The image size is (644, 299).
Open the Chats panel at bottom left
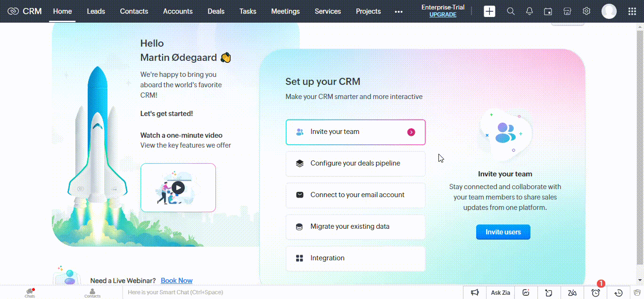tap(29, 292)
